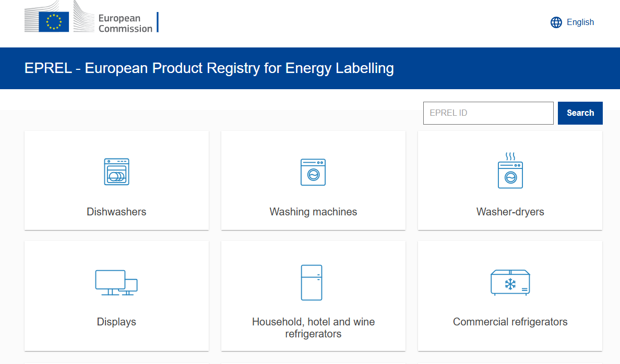
Task: Open the Displays category label
Action: pyautogui.click(x=116, y=322)
